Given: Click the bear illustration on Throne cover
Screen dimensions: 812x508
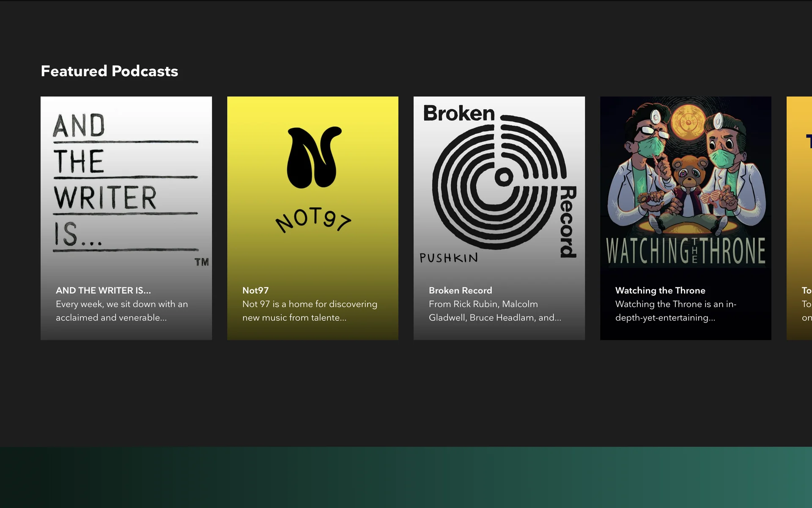Looking at the screenshot, I should click(x=689, y=174).
